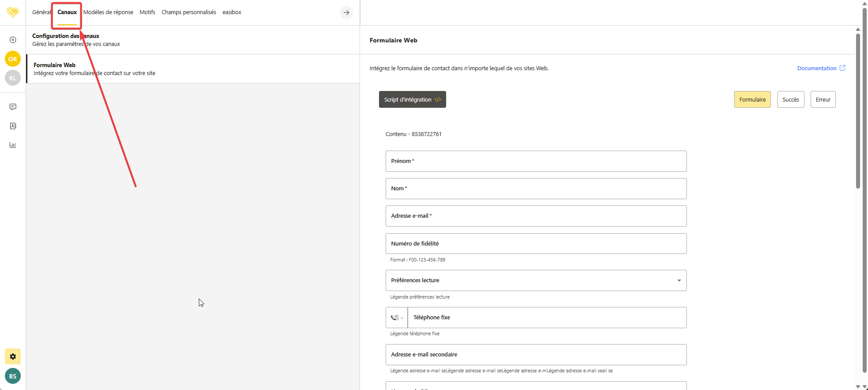Open the BS user profile avatar

click(x=13, y=376)
